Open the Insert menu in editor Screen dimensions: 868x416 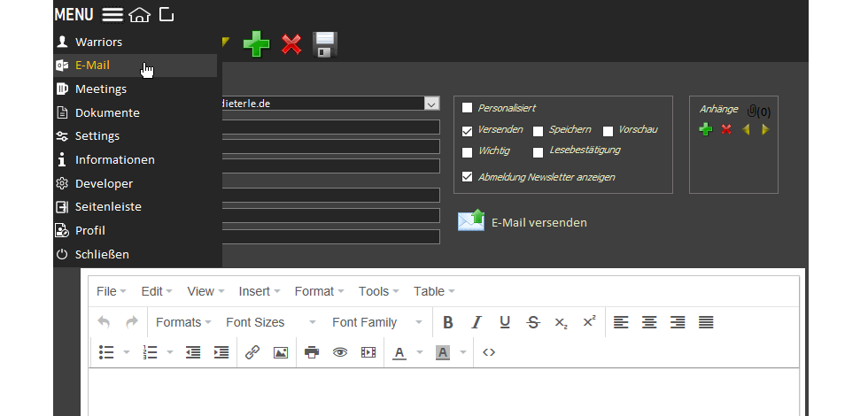[259, 291]
